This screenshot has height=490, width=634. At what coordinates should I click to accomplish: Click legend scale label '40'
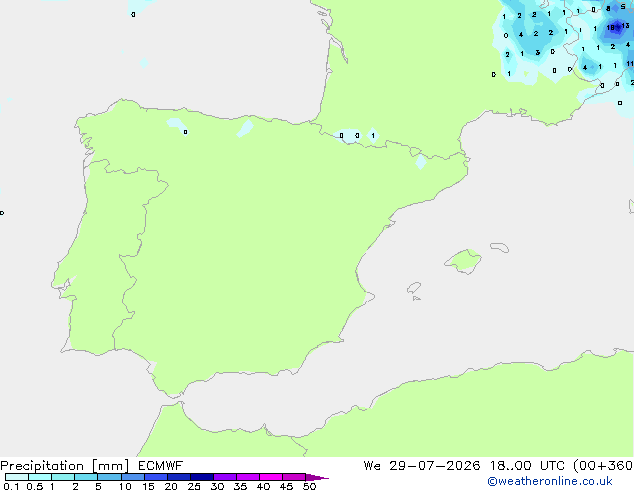[263, 486]
